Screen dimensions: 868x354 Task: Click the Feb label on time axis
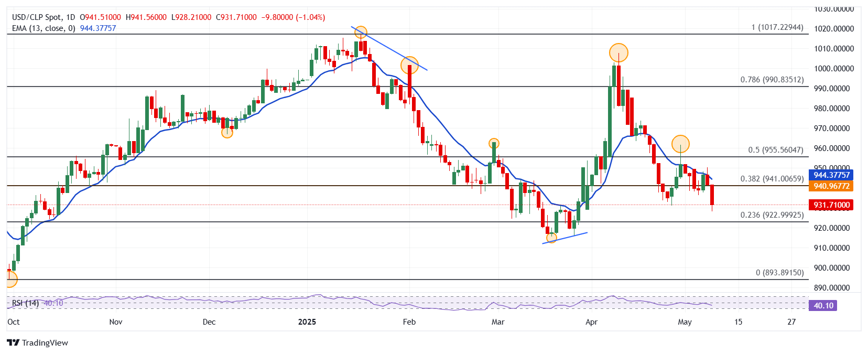click(409, 322)
